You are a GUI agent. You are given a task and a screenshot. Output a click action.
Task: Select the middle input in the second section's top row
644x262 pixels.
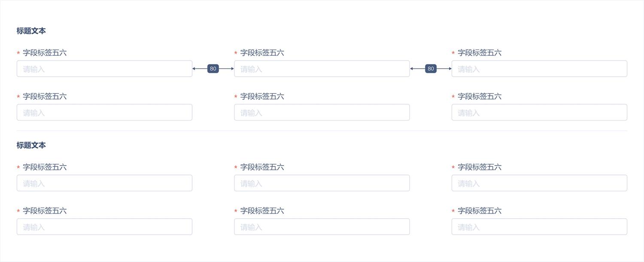pos(322,183)
